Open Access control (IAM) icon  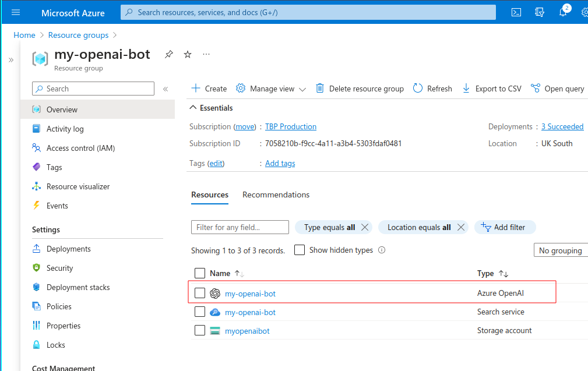36,148
